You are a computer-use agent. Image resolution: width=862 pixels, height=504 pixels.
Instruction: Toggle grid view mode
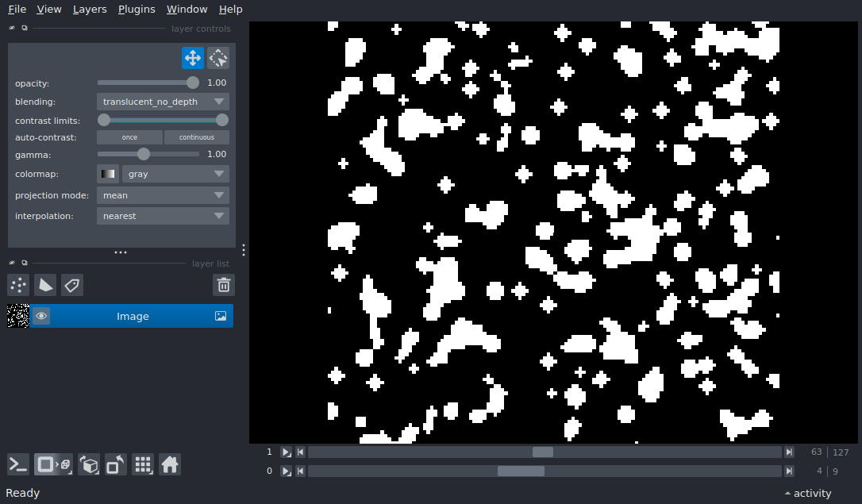(x=143, y=465)
